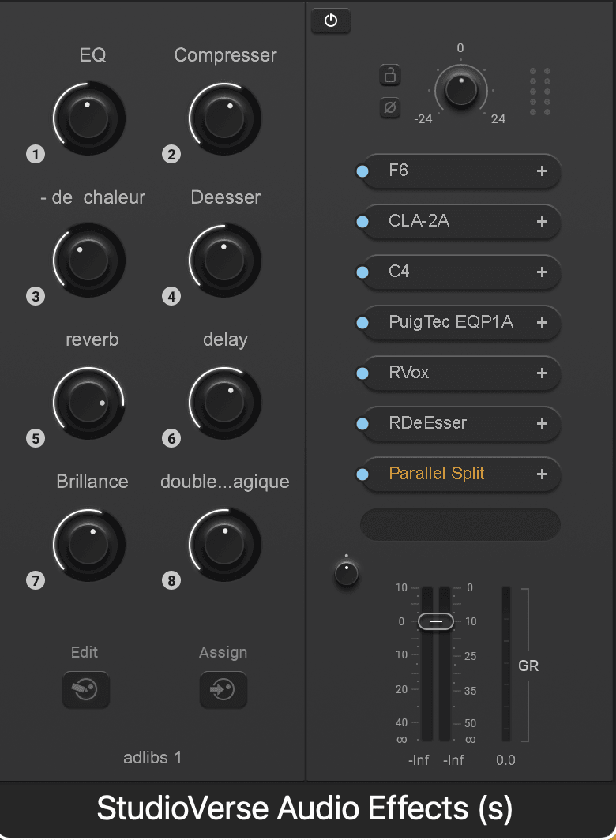Click the Assign macro button

223,689
